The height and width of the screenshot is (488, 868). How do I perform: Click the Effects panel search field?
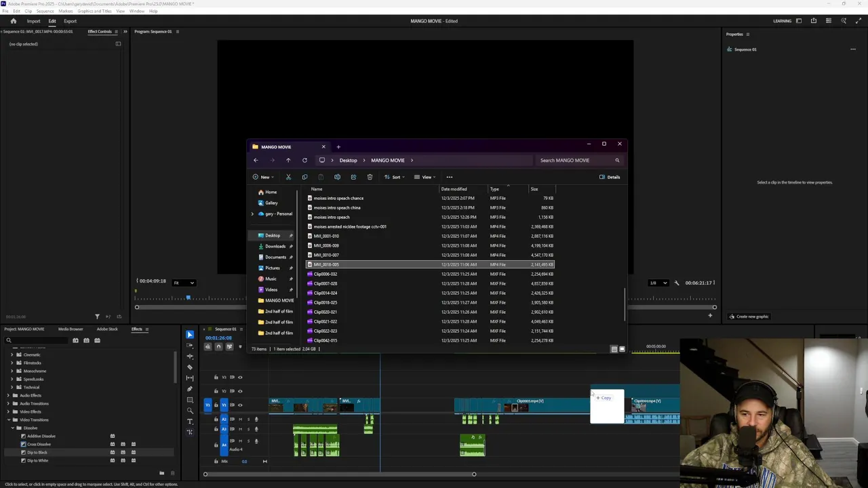pyautogui.click(x=35, y=340)
